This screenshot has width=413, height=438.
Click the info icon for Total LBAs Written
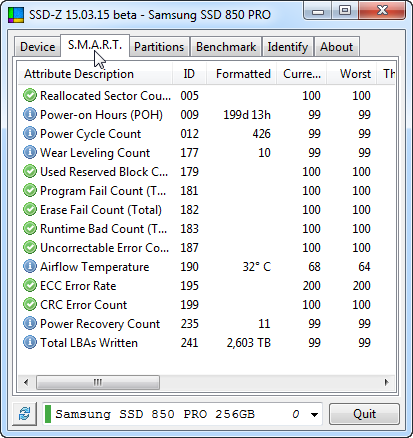[30, 343]
